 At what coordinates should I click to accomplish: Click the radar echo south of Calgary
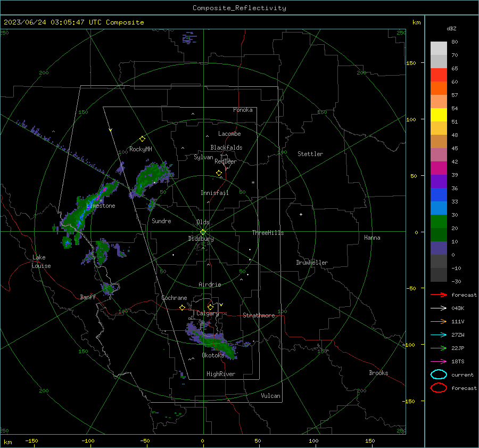[212, 340]
